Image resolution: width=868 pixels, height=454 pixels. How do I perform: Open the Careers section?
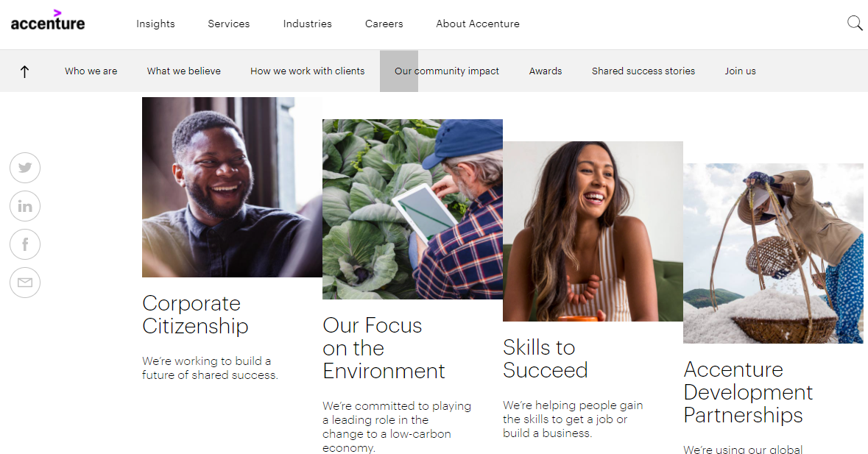click(384, 24)
